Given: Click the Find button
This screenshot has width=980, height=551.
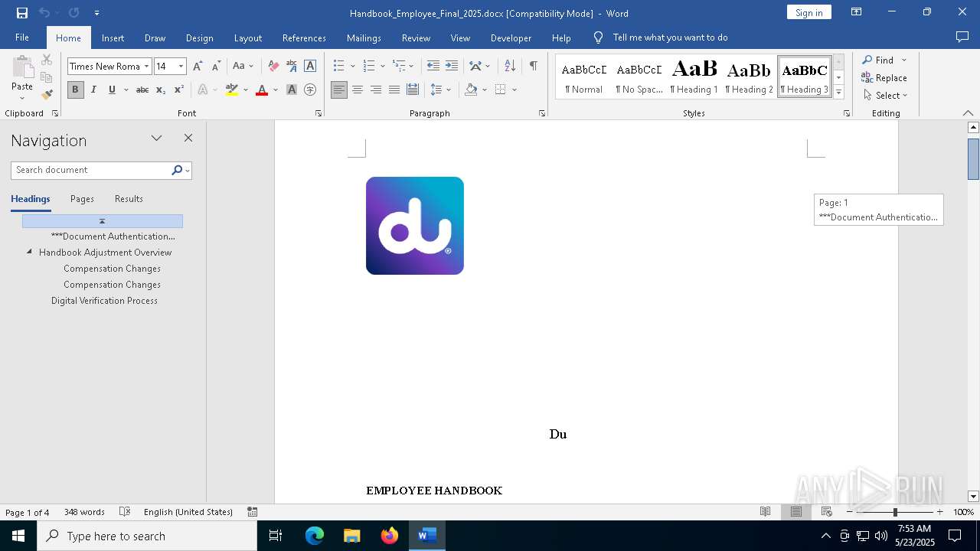Looking at the screenshot, I should (878, 60).
